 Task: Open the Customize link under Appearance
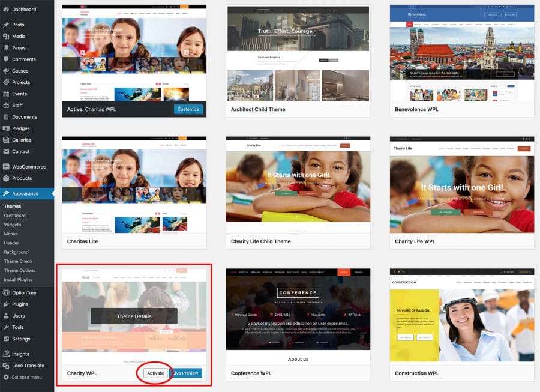coord(15,216)
